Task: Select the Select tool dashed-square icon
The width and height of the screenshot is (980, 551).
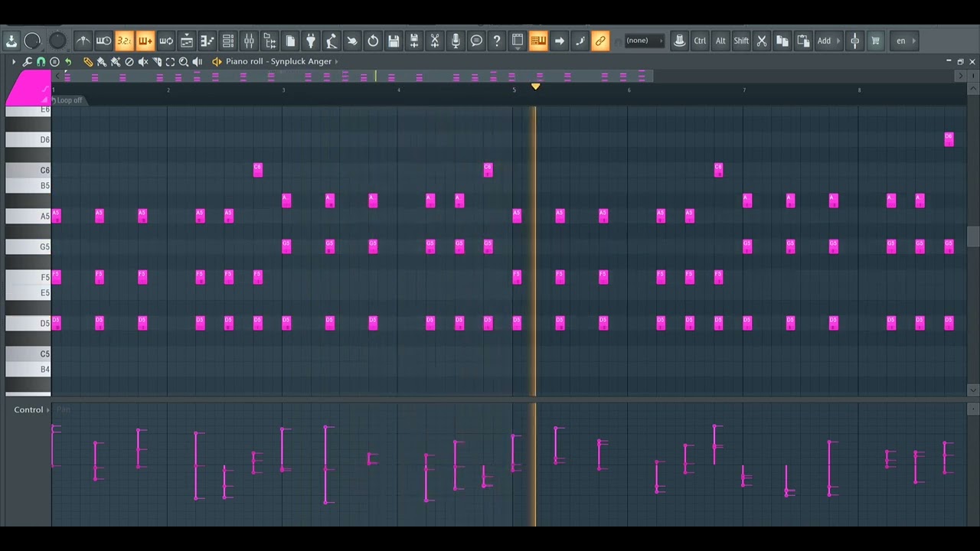Action: pyautogui.click(x=170, y=61)
